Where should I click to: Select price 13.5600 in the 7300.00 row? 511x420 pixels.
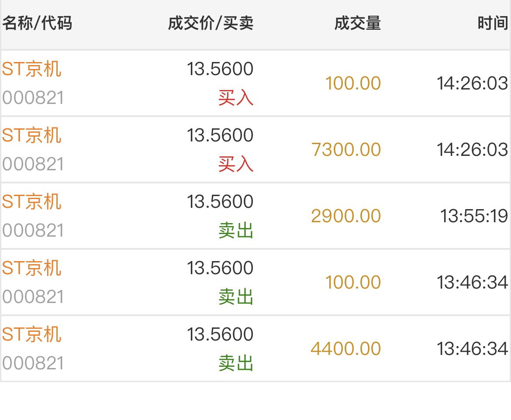click(x=220, y=135)
